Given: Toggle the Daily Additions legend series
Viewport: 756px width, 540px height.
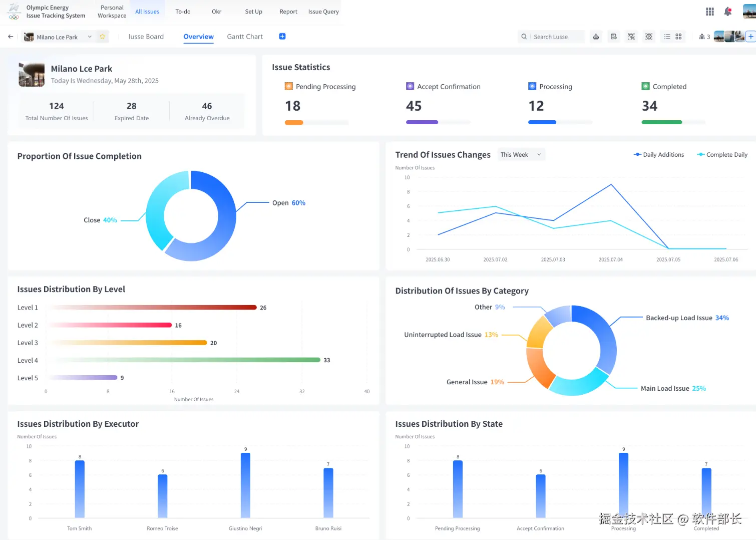Looking at the screenshot, I should (x=659, y=155).
